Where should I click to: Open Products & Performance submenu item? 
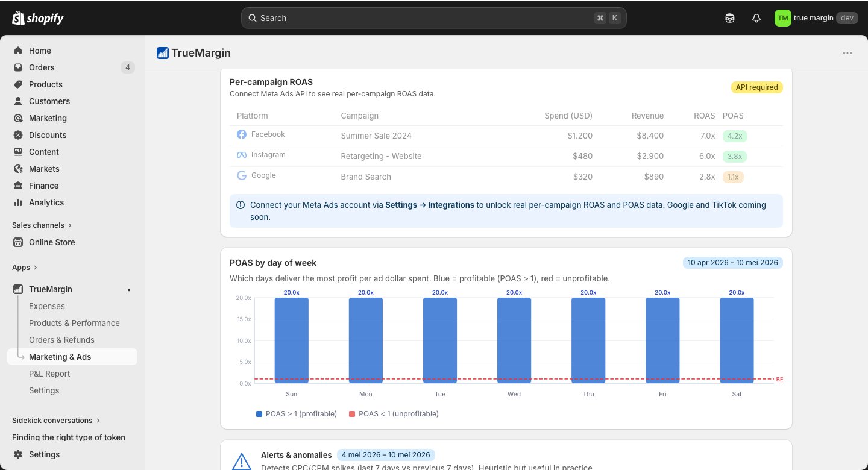click(x=74, y=323)
